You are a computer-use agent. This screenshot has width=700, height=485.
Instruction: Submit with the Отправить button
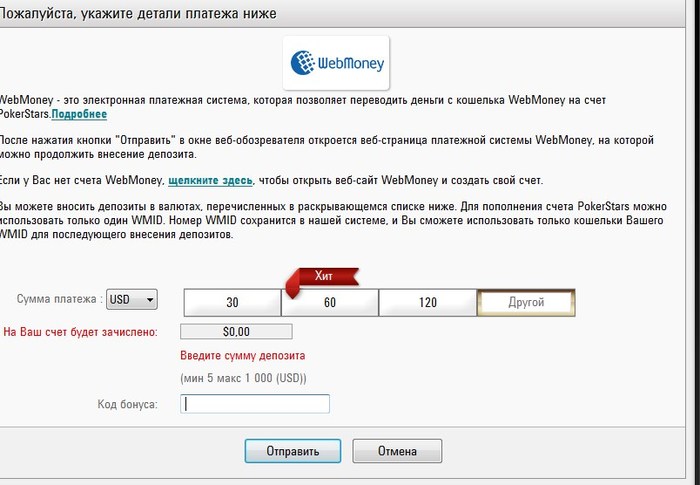pyautogui.click(x=293, y=451)
